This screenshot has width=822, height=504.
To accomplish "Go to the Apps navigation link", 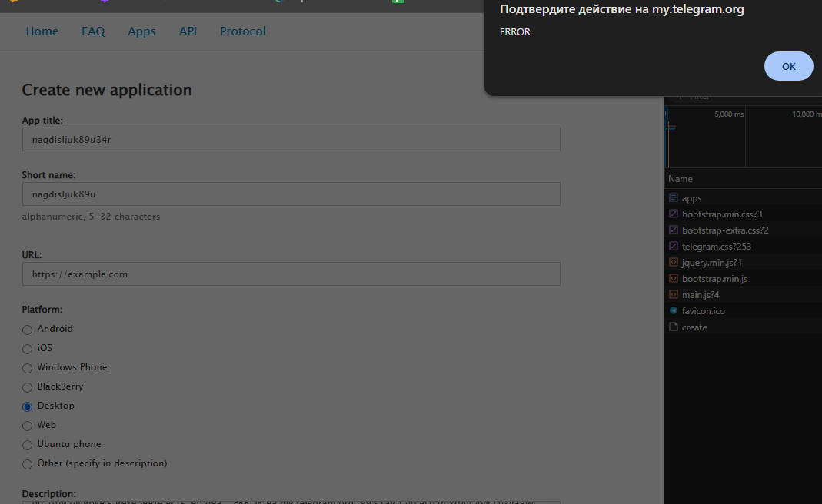I will (141, 31).
